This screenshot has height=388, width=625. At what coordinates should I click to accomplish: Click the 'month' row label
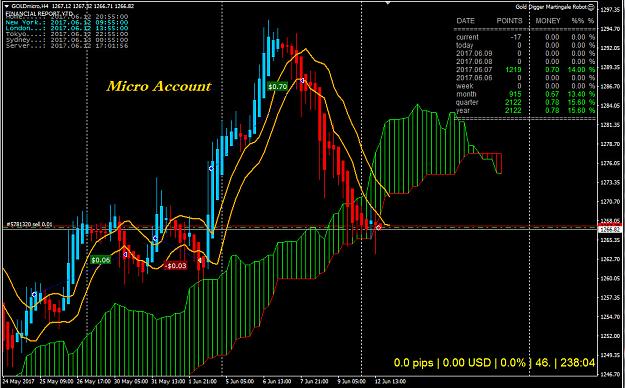[466, 94]
